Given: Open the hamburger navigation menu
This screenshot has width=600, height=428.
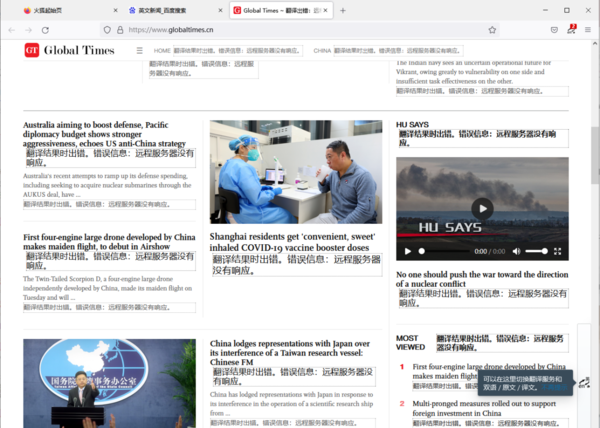Looking at the screenshot, I should pyautogui.click(x=140, y=50).
